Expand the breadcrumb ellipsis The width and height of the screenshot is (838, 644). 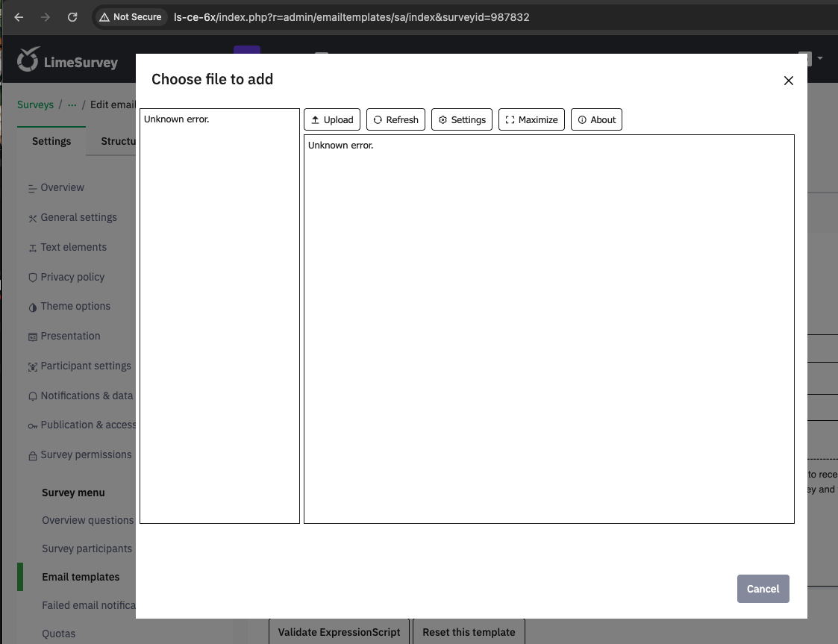click(72, 104)
